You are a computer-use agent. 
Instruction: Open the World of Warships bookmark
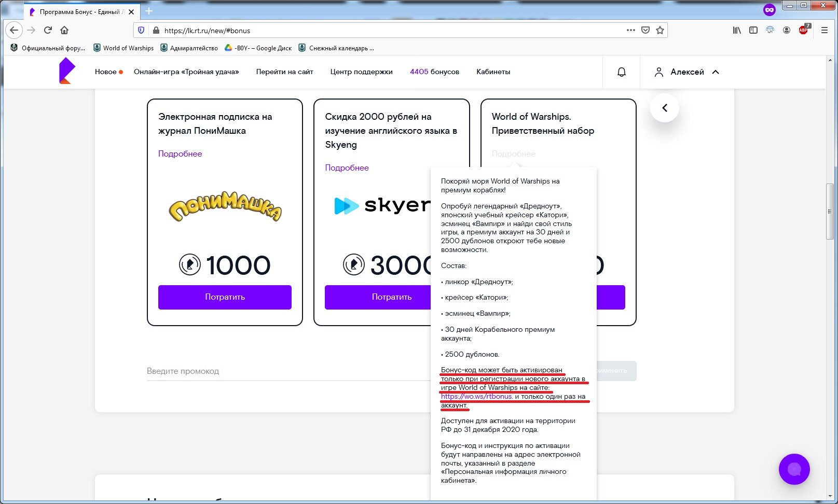point(123,48)
